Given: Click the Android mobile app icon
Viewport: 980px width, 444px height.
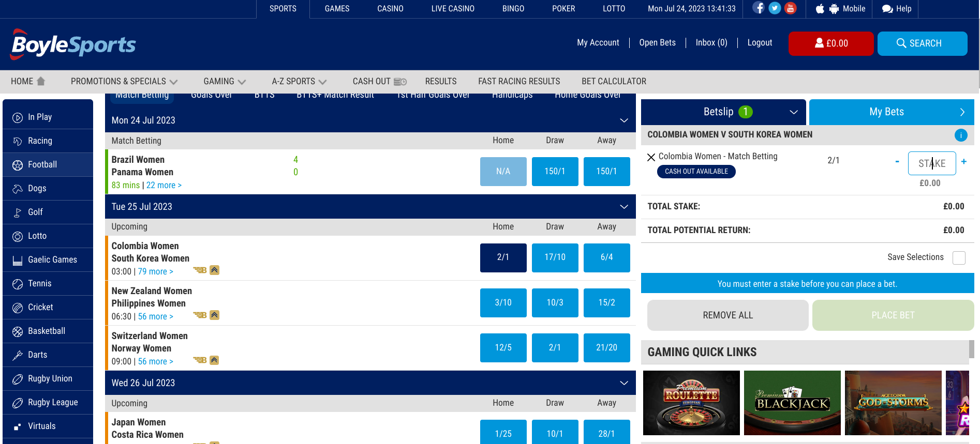Looking at the screenshot, I should [x=834, y=9].
